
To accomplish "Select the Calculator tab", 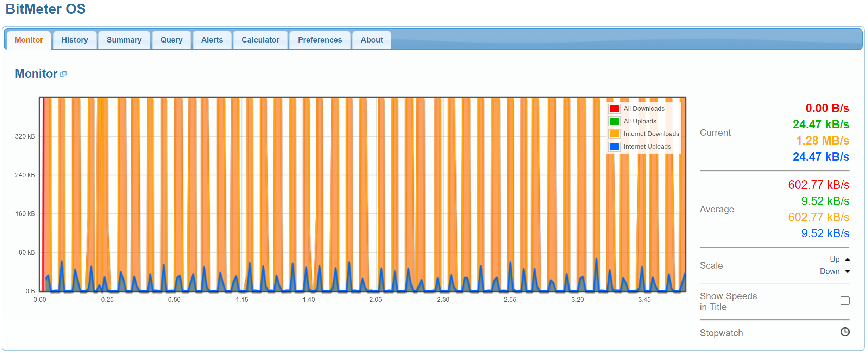I will click(260, 40).
